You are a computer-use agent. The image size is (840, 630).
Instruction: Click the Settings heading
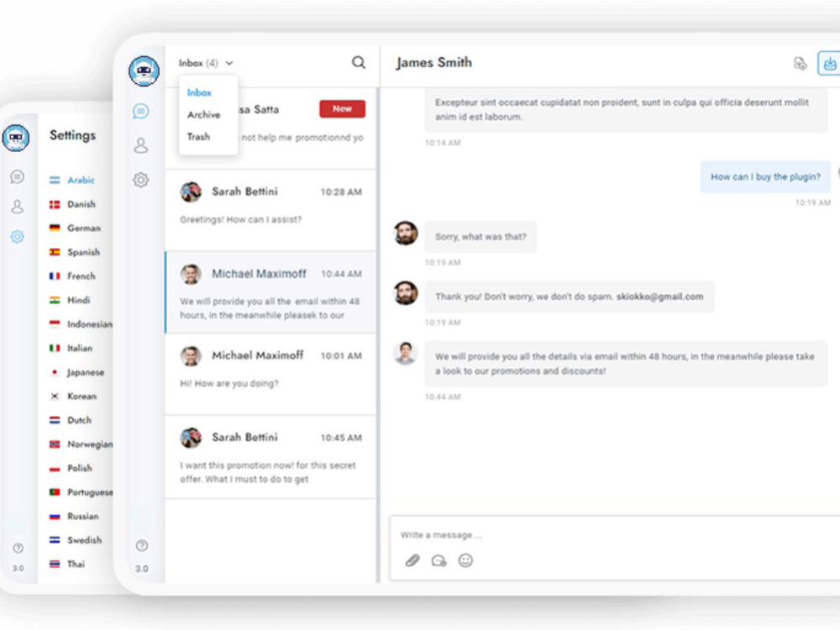(x=73, y=135)
